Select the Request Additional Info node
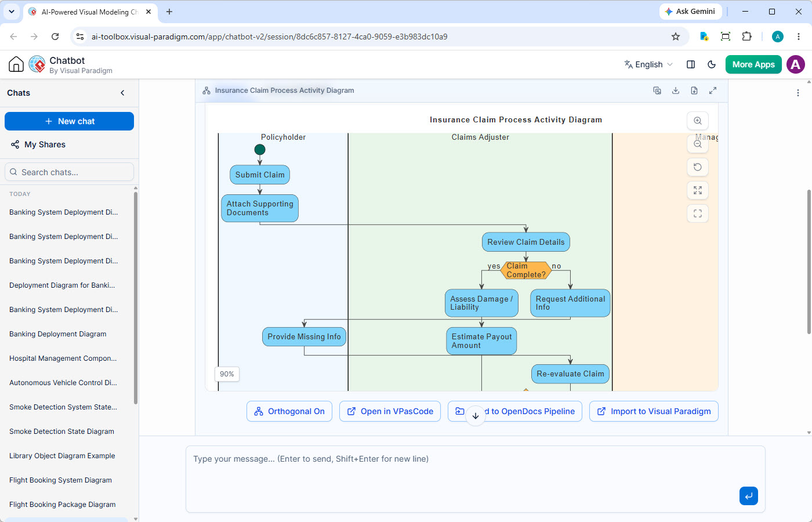The height and width of the screenshot is (522, 812). click(570, 303)
